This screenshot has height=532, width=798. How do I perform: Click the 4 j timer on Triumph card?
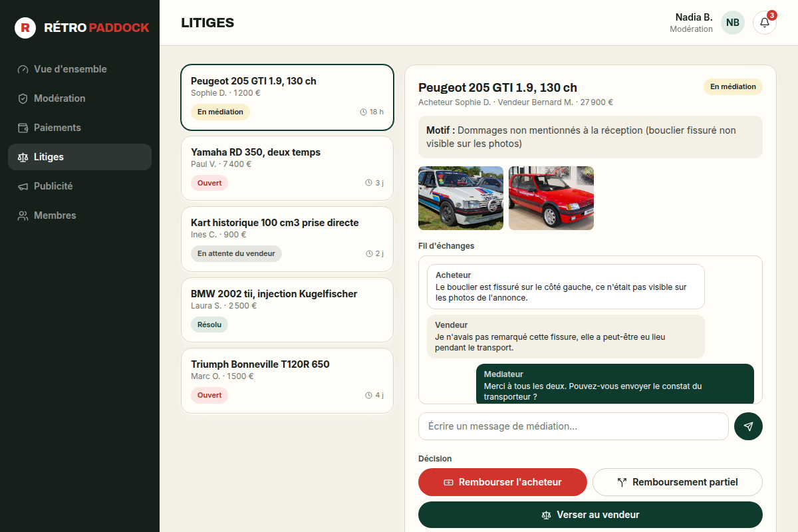374,395
